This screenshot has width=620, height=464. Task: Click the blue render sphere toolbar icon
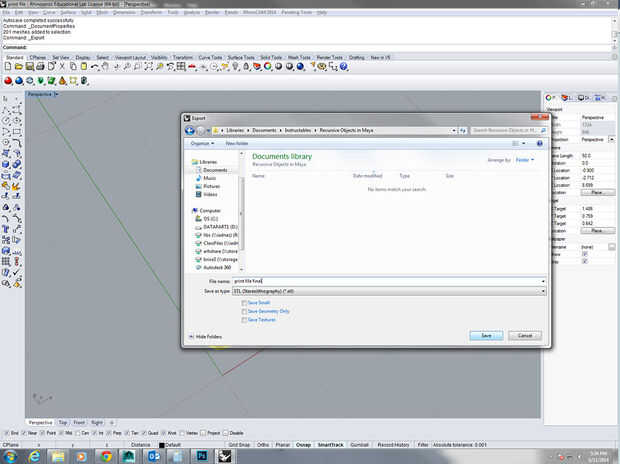tap(301, 66)
